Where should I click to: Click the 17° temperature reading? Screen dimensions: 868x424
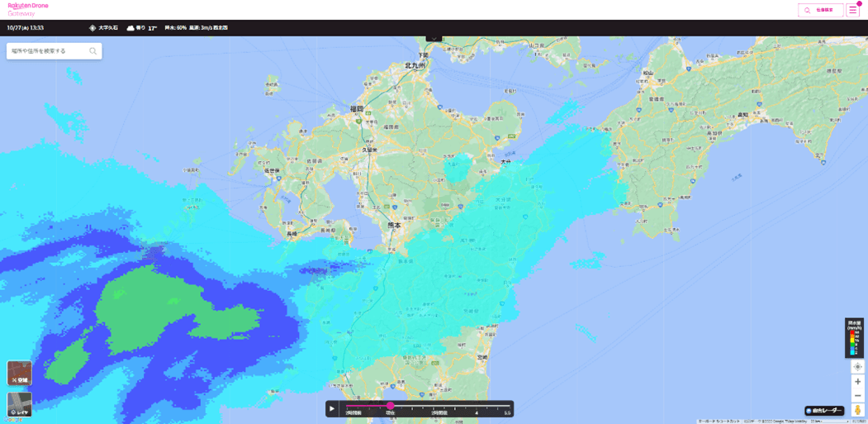coord(153,28)
